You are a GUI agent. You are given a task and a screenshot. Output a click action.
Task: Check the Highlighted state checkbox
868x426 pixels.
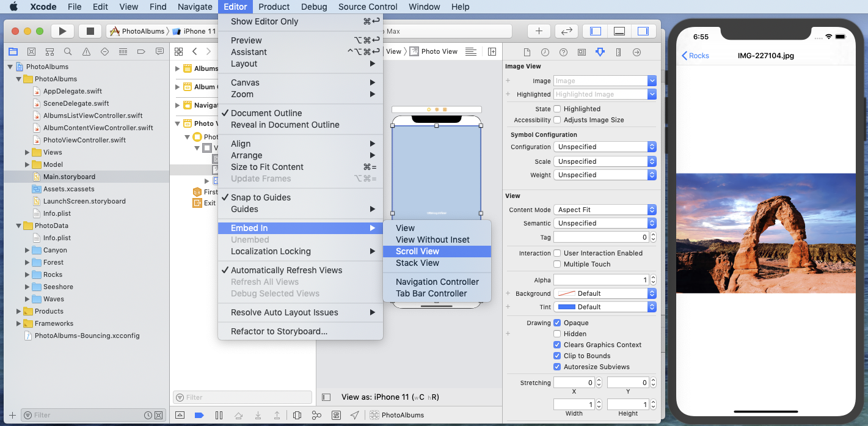point(557,109)
